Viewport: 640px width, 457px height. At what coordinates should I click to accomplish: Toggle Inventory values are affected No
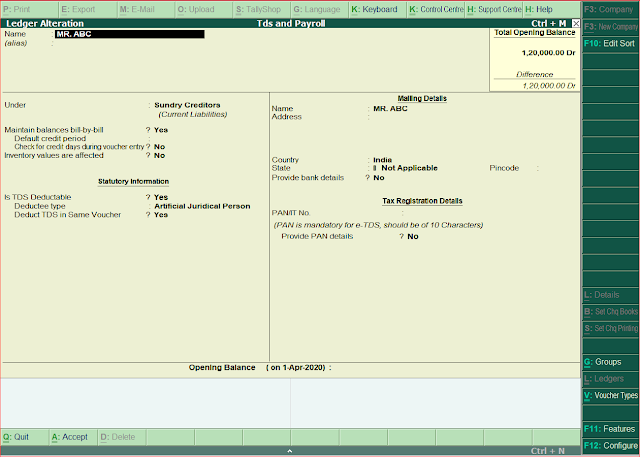tap(160, 156)
